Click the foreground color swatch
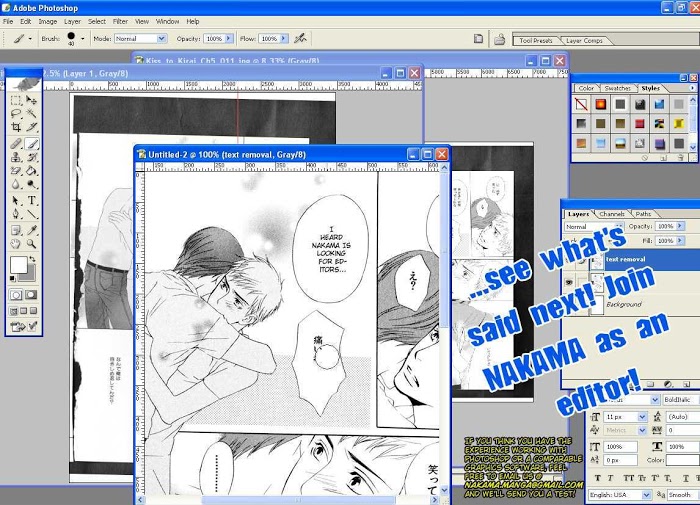 coord(18,264)
